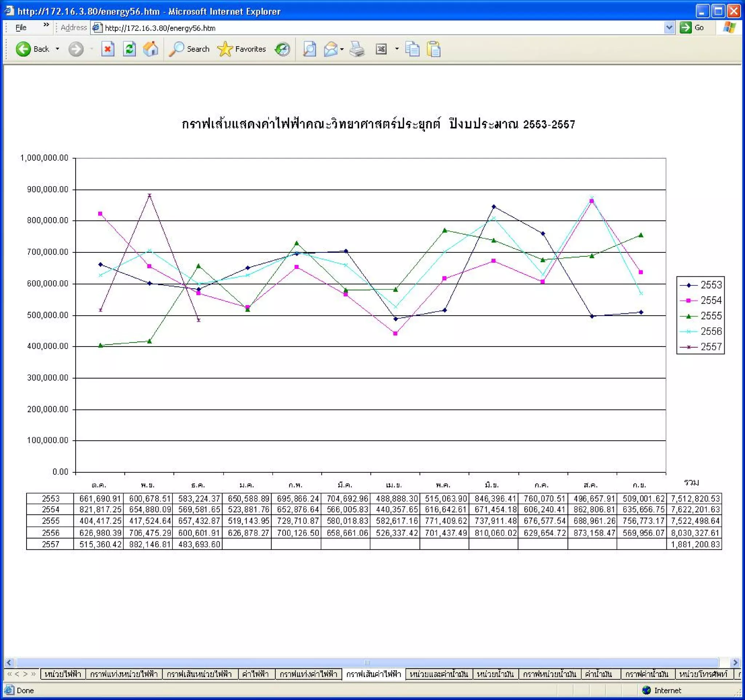This screenshot has height=700, width=745.
Task: Open the History icon in toolbar
Action: point(282,49)
